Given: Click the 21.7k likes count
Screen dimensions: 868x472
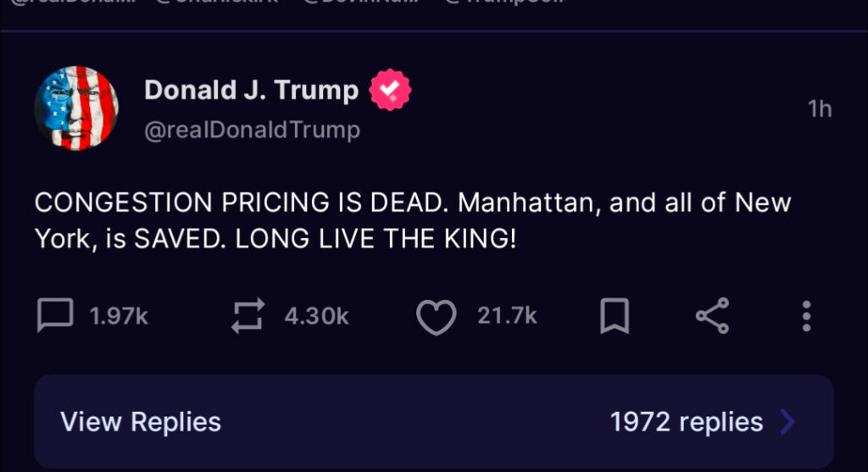Looking at the screenshot, I should coord(507,316).
